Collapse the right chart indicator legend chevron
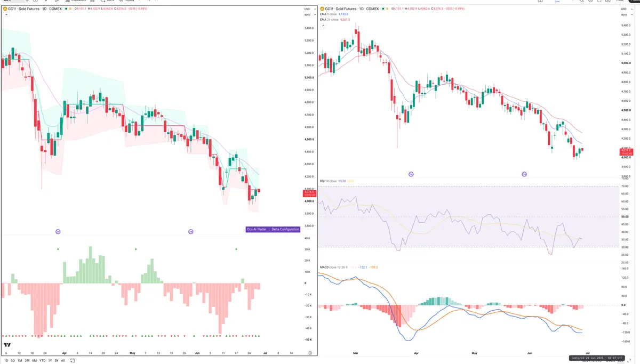The height and width of the screenshot is (364, 640). coord(322,25)
